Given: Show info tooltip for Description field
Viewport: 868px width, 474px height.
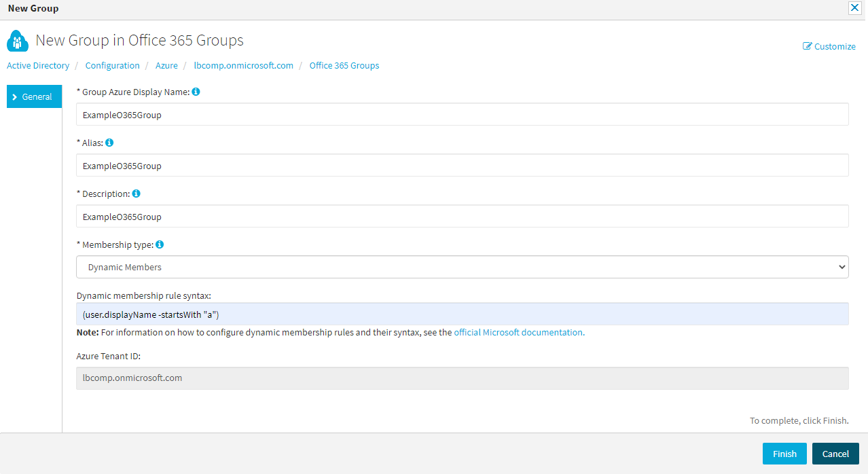Looking at the screenshot, I should (x=136, y=194).
